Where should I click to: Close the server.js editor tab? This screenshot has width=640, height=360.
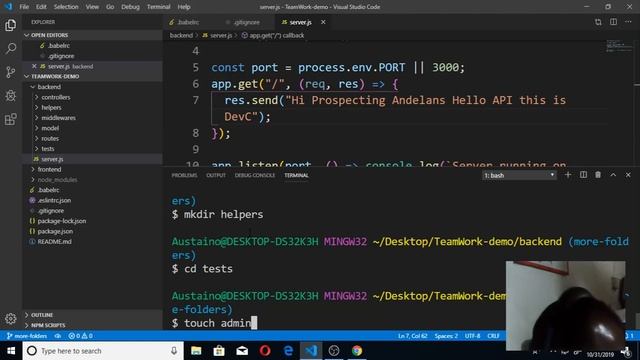323,22
